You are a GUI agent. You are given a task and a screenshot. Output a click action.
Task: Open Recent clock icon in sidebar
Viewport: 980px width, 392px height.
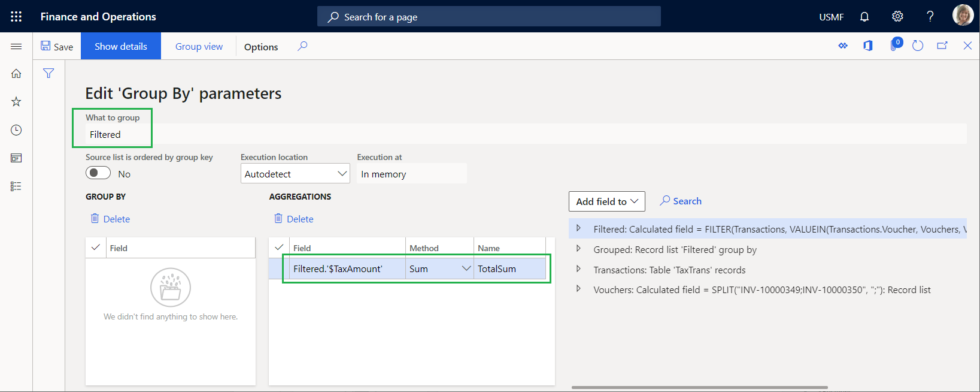click(16, 130)
